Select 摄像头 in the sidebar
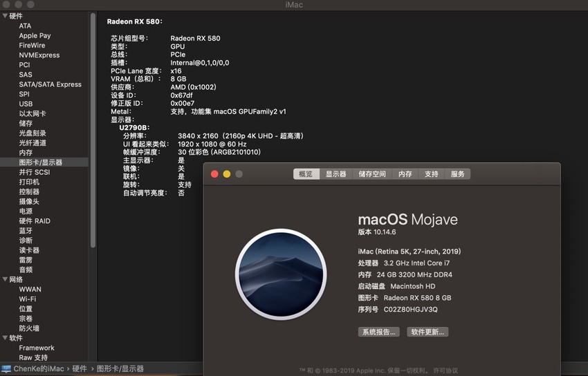Image resolution: width=588 pixels, height=376 pixels. point(29,201)
